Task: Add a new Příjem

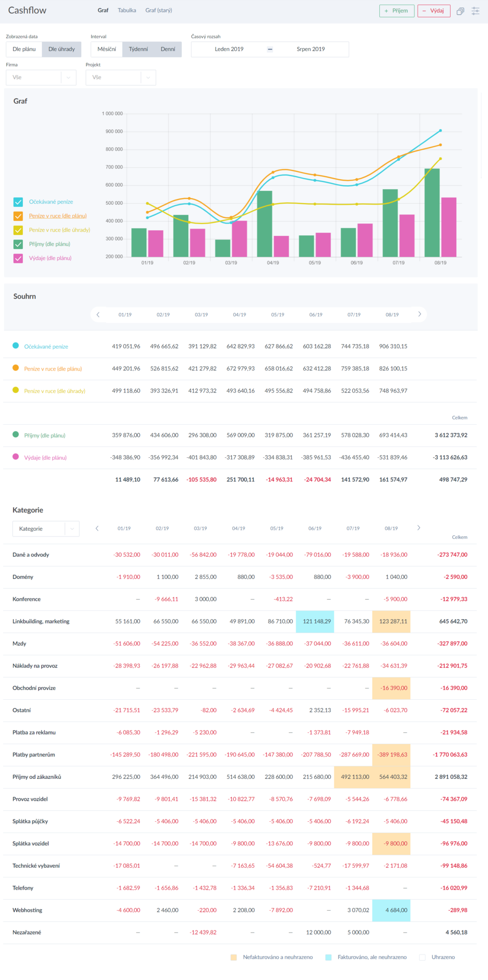Action: [x=397, y=11]
